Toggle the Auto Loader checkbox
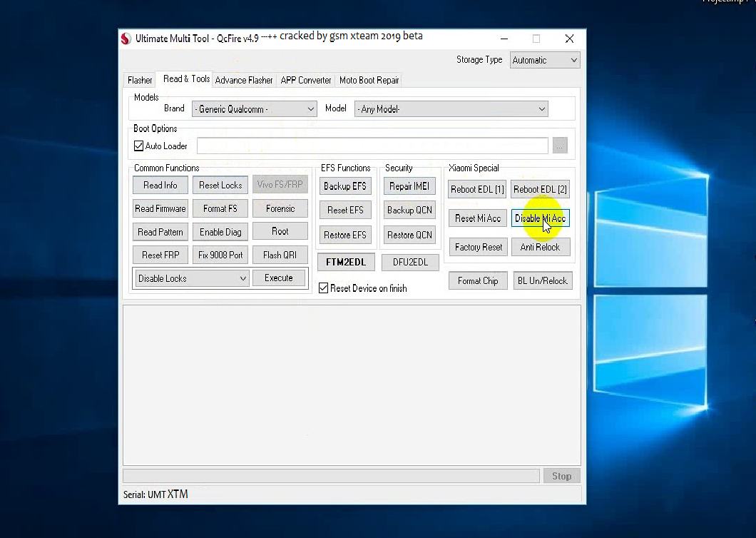The image size is (756, 538). 139,146
